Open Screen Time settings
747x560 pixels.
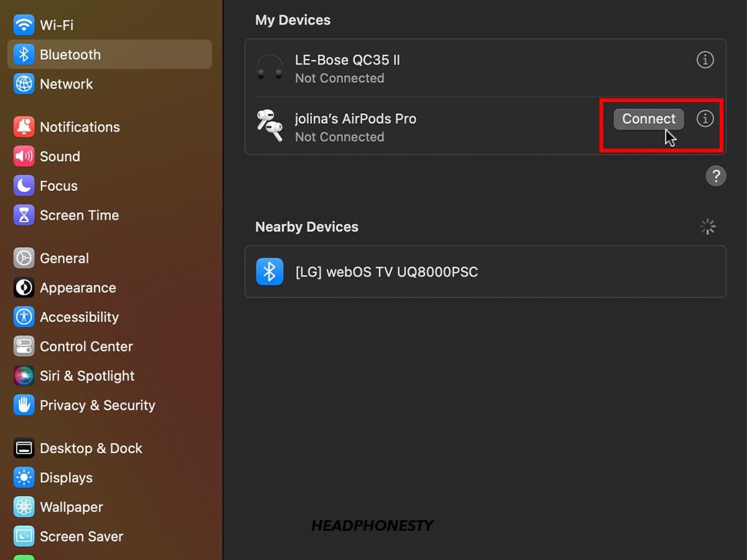click(80, 215)
